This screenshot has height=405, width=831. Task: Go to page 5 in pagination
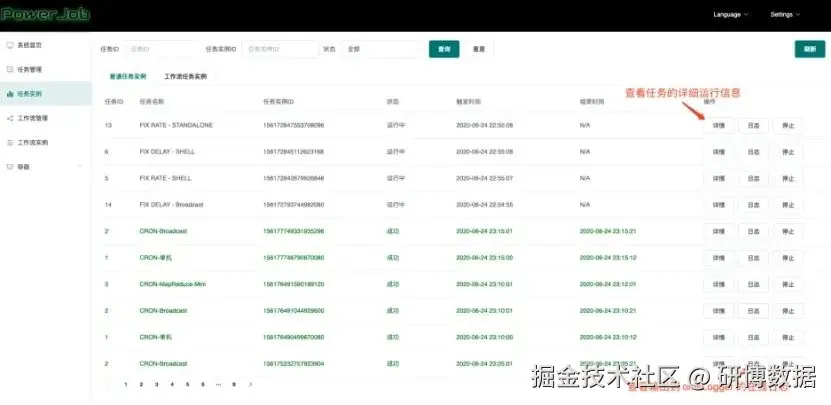pyautogui.click(x=187, y=384)
